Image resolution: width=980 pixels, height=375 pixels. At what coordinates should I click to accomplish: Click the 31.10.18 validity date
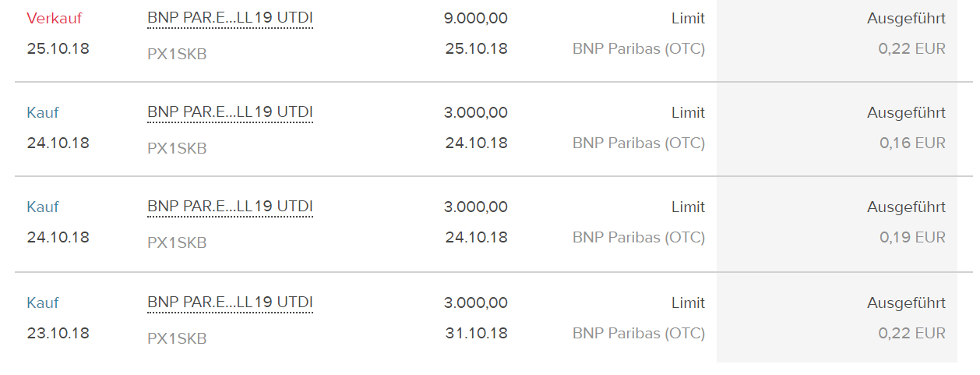pos(476,334)
